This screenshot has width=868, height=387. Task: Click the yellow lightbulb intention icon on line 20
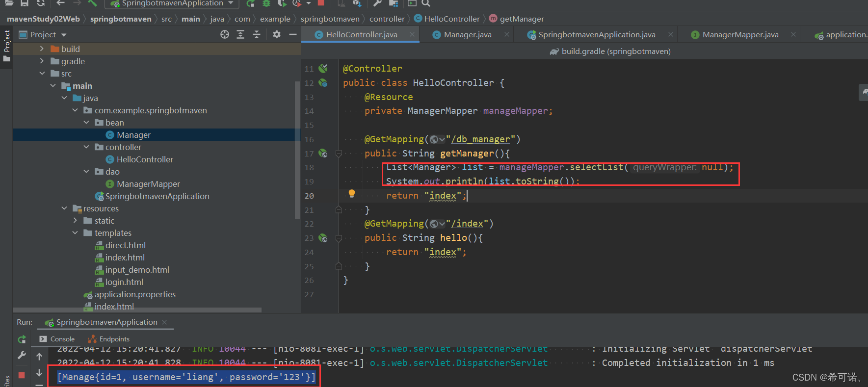coord(352,194)
